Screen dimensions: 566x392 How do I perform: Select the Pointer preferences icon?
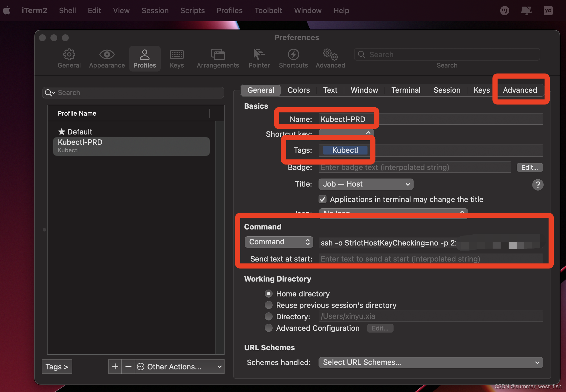[x=259, y=58]
